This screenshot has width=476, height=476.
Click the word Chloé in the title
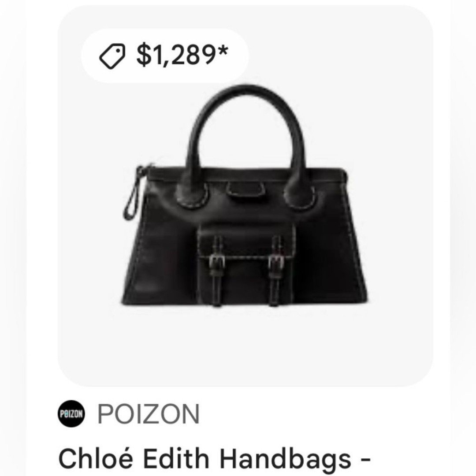click(96, 459)
